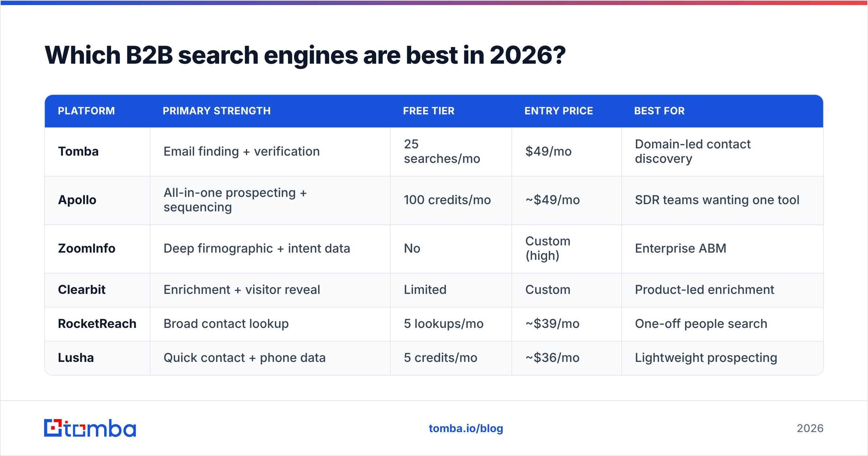Select the Tomba platform cell
The image size is (868, 456).
pos(97,152)
